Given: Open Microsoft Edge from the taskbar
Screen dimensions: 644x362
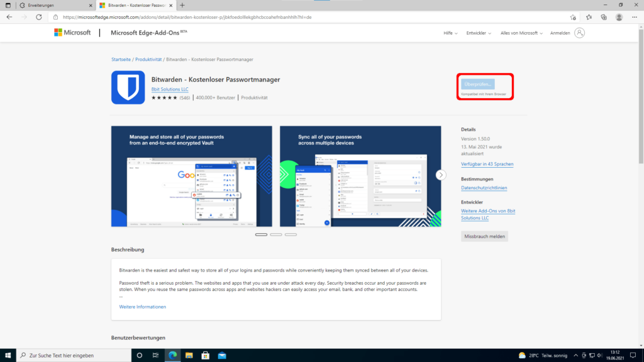Looking at the screenshot, I should [x=172, y=356].
